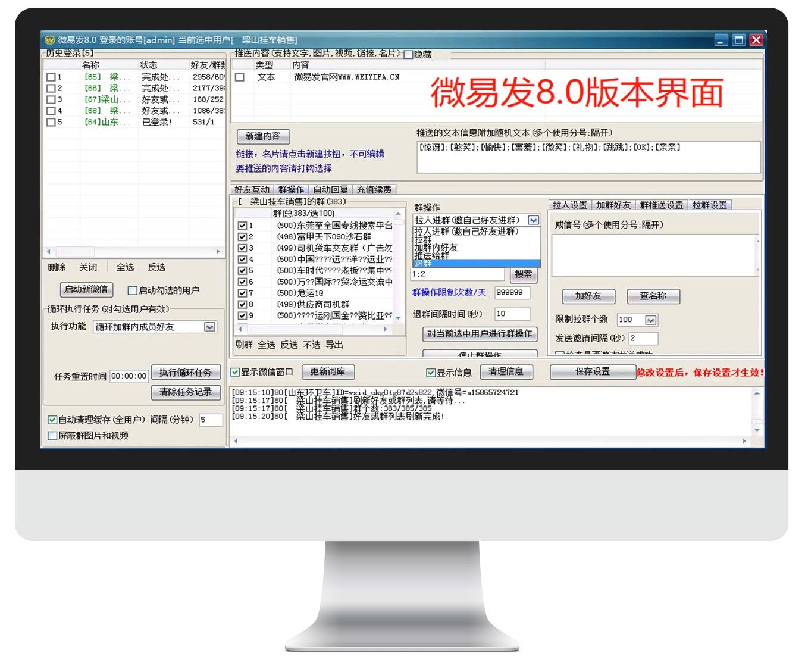Focus the 威信号 text area

tap(656, 255)
